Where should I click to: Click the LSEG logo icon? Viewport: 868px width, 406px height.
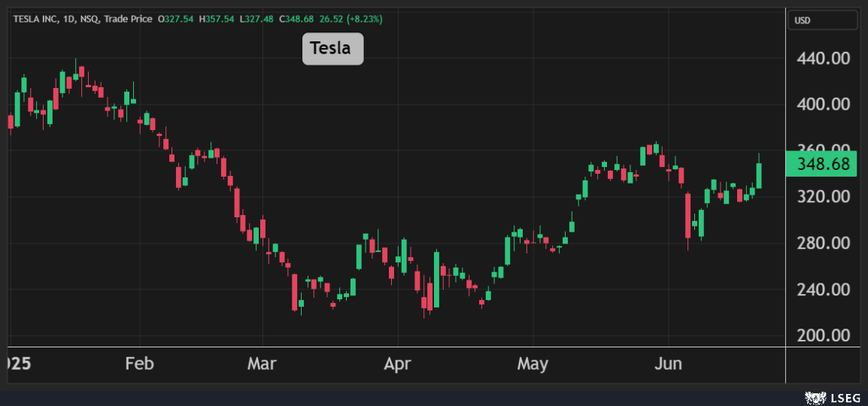(812, 396)
